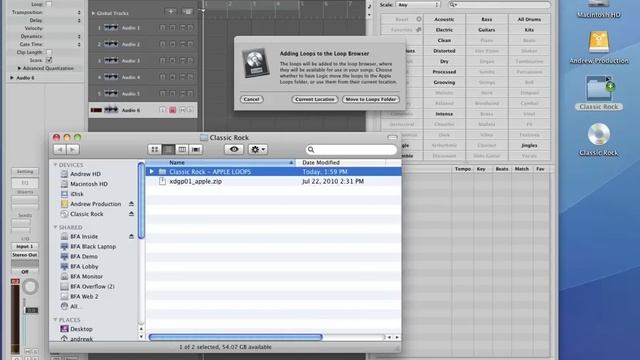Click the iDisk icon in sidebar
640x360 pixels.
coord(64,194)
